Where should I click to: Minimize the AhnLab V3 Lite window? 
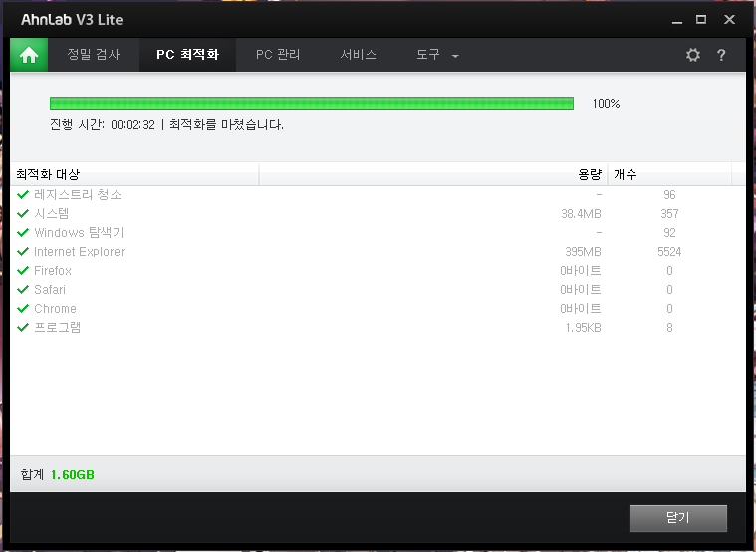(x=677, y=20)
